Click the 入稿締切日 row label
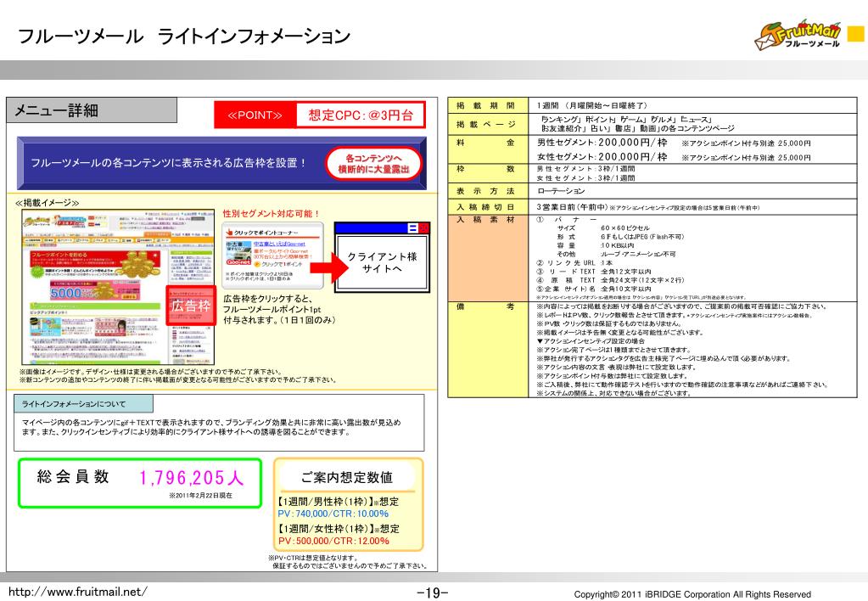The height and width of the screenshot is (601, 868). click(485, 207)
